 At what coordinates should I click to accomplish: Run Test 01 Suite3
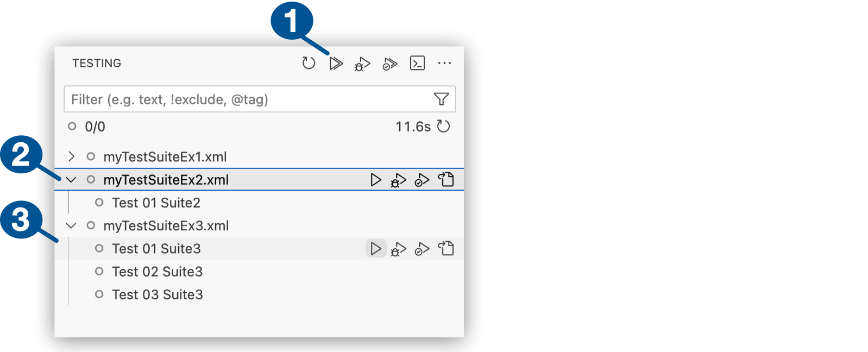point(375,249)
